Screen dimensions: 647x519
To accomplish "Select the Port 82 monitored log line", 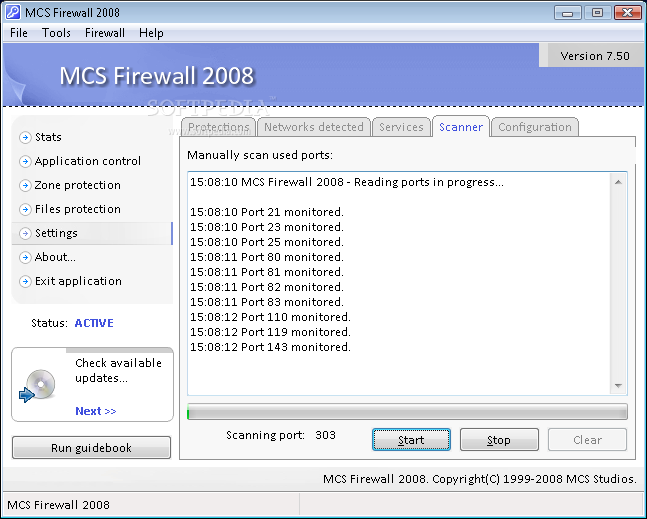I will click(267, 287).
